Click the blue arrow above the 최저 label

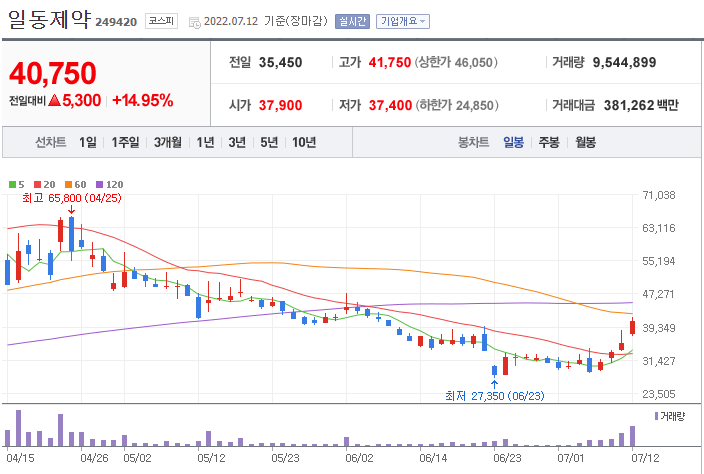(494, 384)
